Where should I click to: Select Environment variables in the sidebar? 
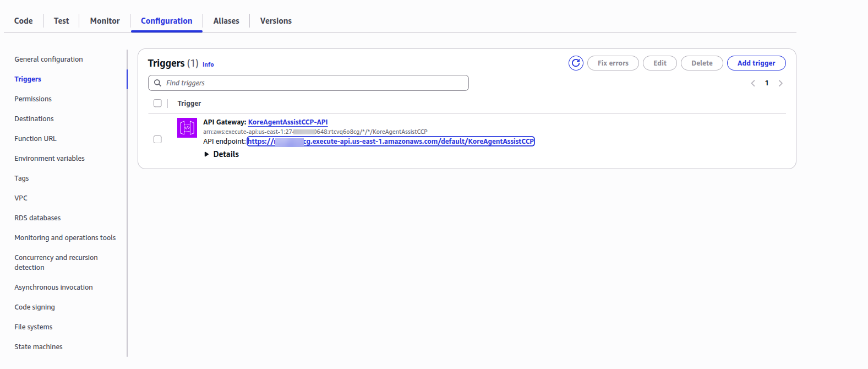tap(50, 159)
